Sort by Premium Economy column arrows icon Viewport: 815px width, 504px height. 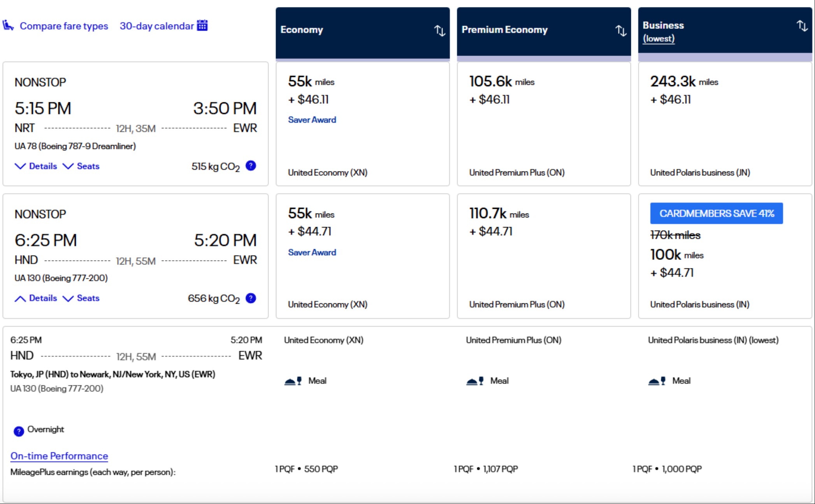click(x=621, y=30)
